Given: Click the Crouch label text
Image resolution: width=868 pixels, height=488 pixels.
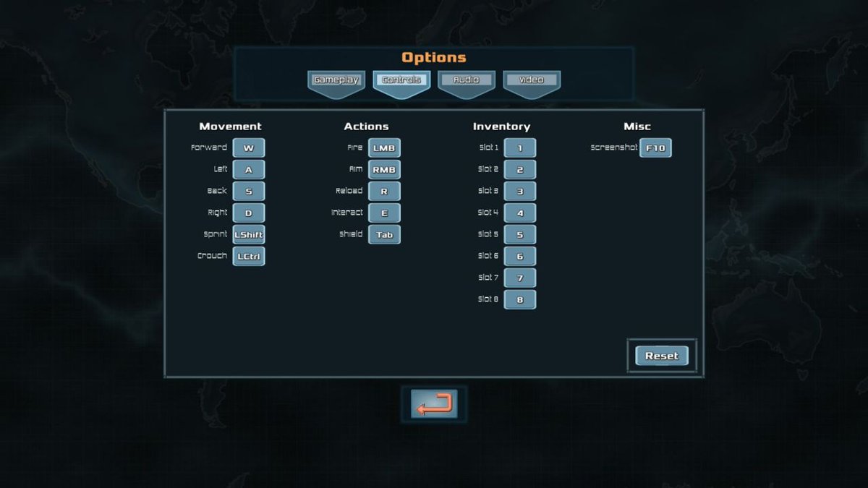Looking at the screenshot, I should point(212,256).
